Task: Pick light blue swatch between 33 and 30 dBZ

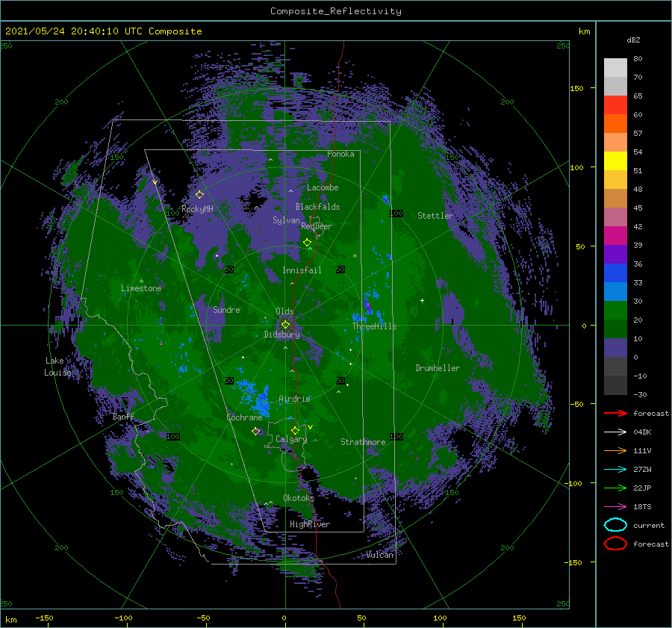Action: pyautogui.click(x=615, y=292)
